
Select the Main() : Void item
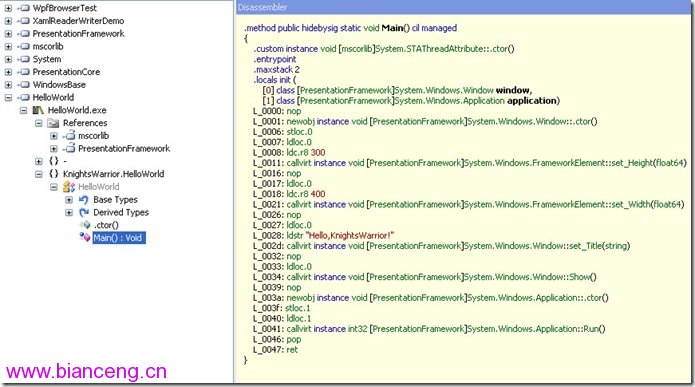(119, 238)
